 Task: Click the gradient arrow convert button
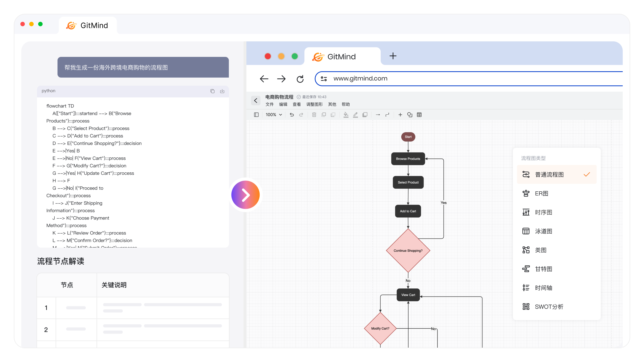click(x=245, y=195)
